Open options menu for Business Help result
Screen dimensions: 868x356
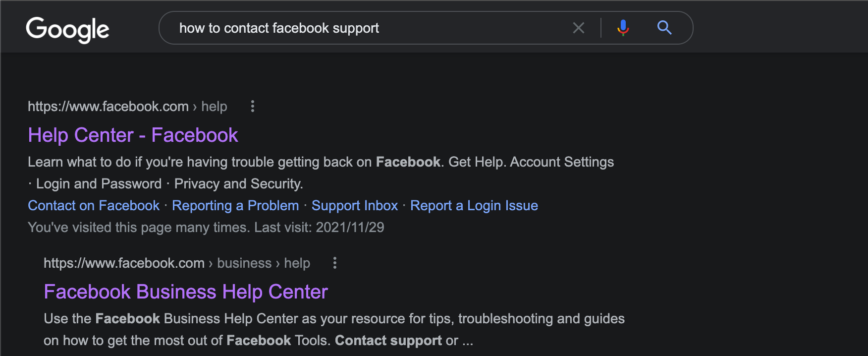tap(335, 263)
